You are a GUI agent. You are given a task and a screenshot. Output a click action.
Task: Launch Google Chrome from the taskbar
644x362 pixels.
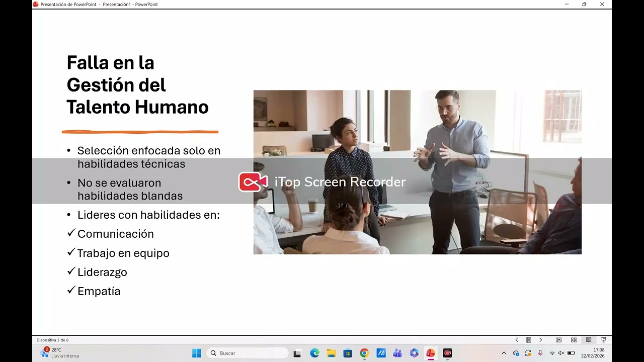coord(364,353)
